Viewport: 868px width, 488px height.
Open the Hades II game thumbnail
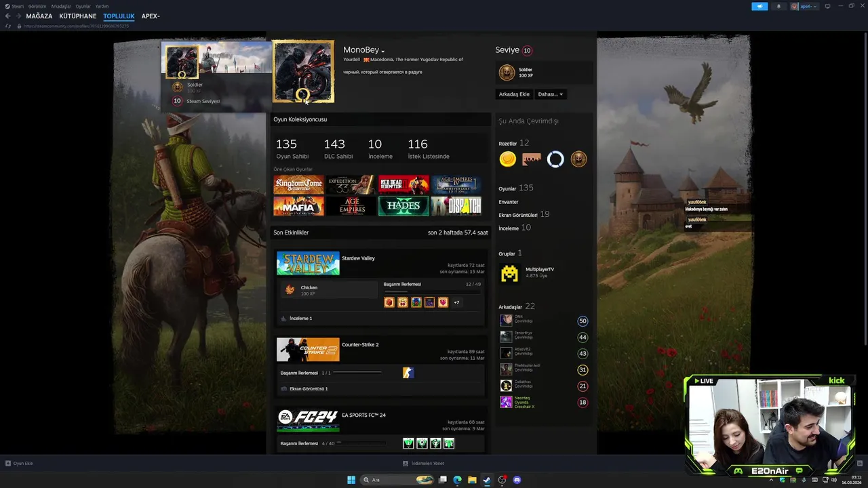(403, 205)
